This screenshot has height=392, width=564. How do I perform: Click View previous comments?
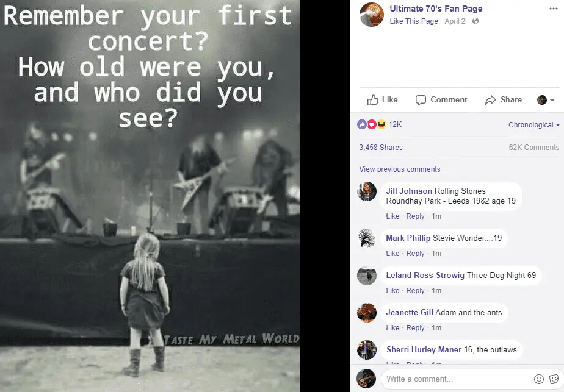click(400, 169)
